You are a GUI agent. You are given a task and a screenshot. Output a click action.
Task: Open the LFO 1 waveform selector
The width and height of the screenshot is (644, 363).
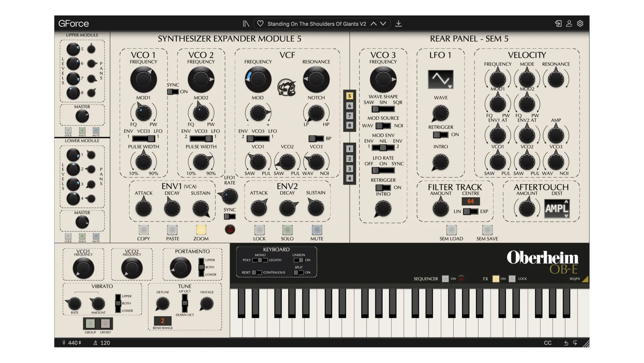[x=440, y=79]
